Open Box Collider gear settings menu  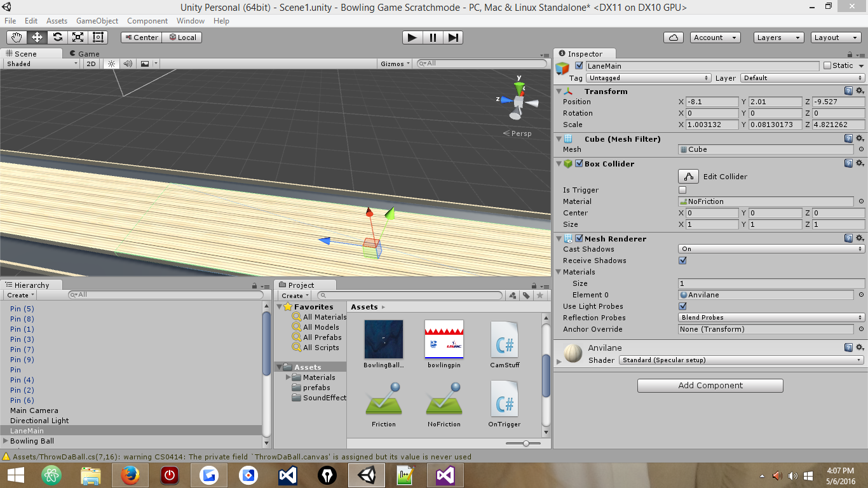pos(860,163)
